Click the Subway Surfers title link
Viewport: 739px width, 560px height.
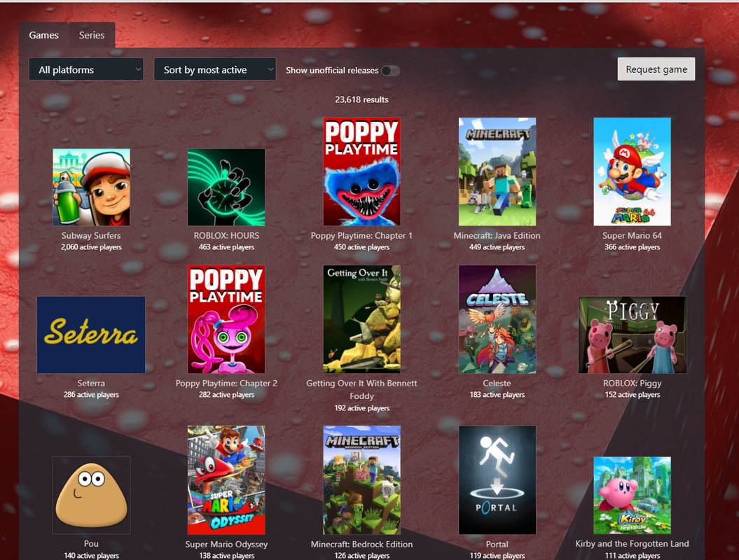coord(92,235)
